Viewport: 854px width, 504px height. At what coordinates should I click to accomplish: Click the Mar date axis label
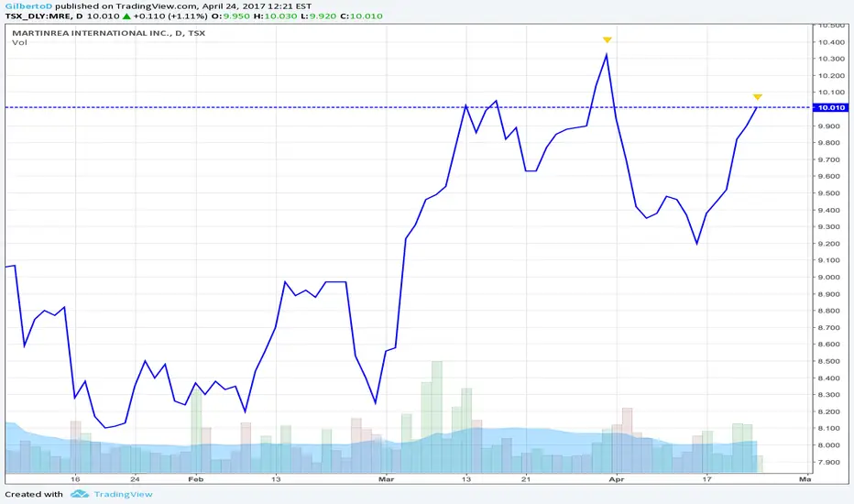pos(386,479)
